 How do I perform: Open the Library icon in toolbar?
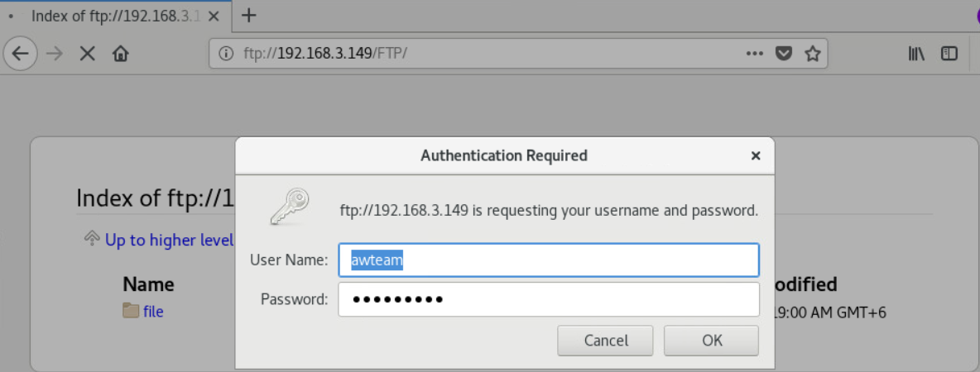(x=916, y=55)
